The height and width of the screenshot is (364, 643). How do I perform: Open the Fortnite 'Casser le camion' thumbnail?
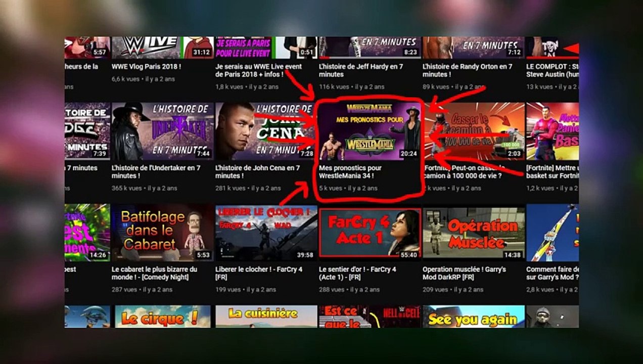[473, 131]
